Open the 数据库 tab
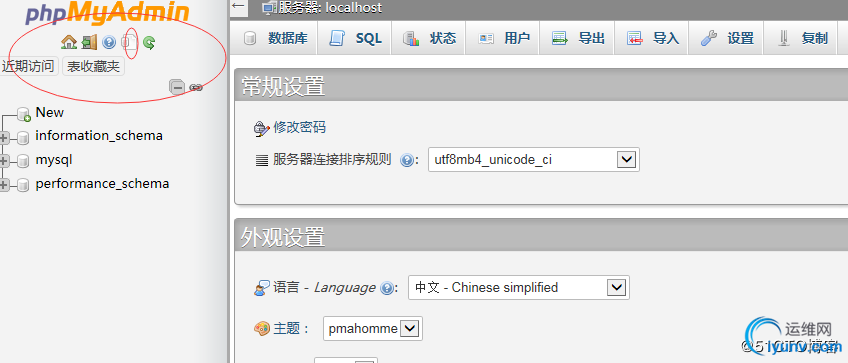 274,38
